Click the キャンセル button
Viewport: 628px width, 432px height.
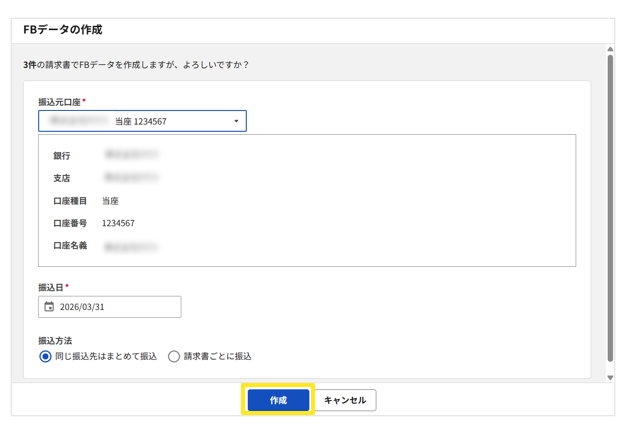tap(345, 400)
